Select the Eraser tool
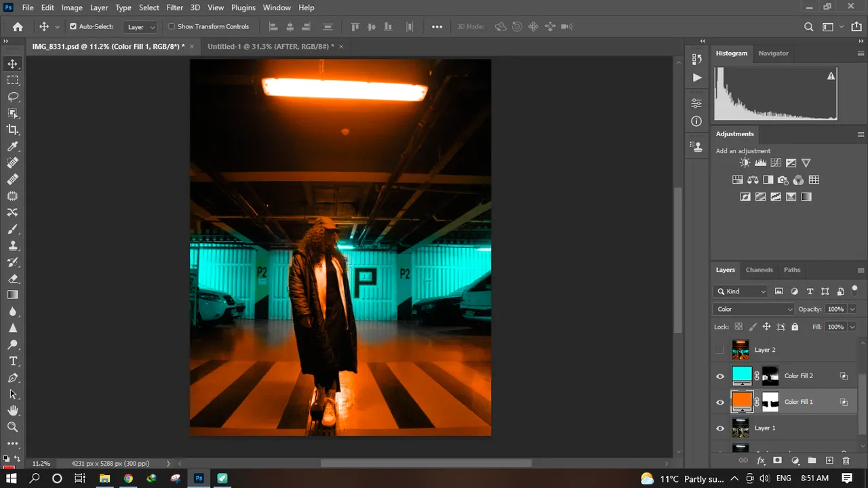The image size is (868, 488). pyautogui.click(x=13, y=279)
